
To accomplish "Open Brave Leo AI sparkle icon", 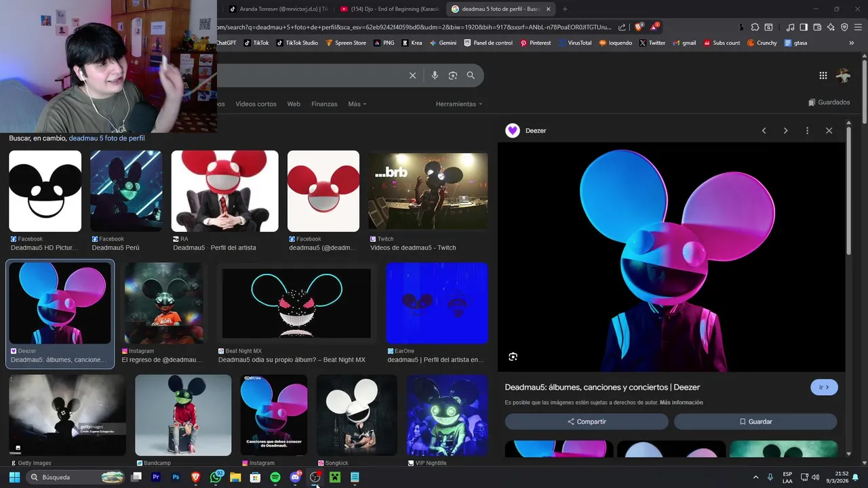I will pos(831,27).
